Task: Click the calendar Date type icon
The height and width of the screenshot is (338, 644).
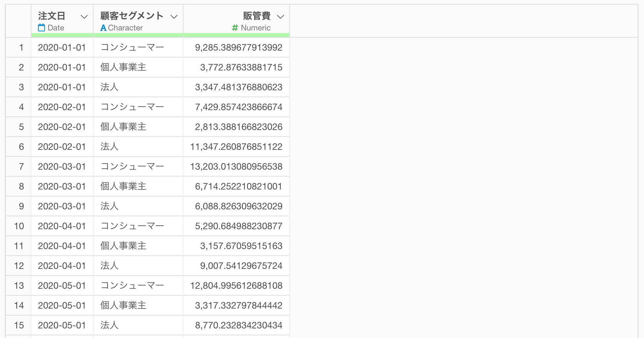Action: pos(41,28)
